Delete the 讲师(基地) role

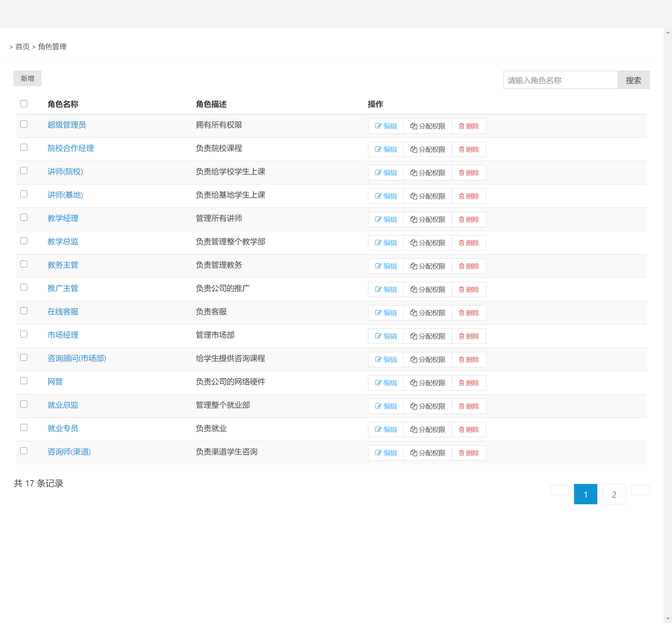(469, 196)
